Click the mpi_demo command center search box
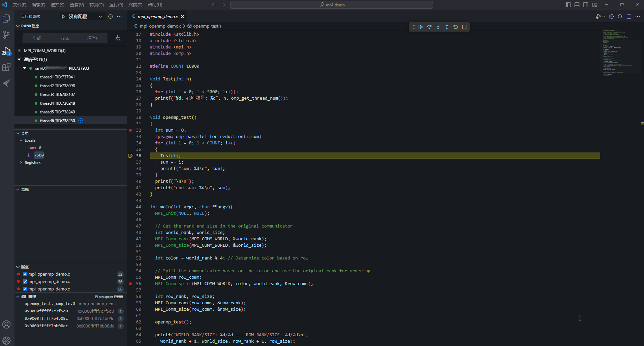 pos(332,5)
